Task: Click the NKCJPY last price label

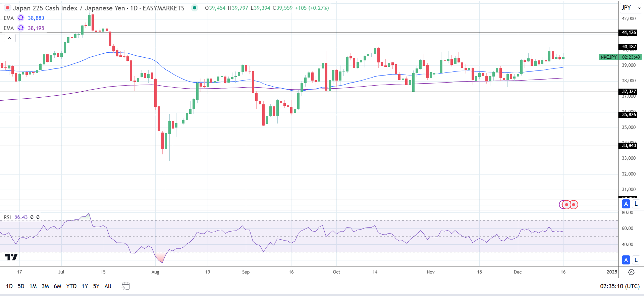Action: [x=609, y=57]
